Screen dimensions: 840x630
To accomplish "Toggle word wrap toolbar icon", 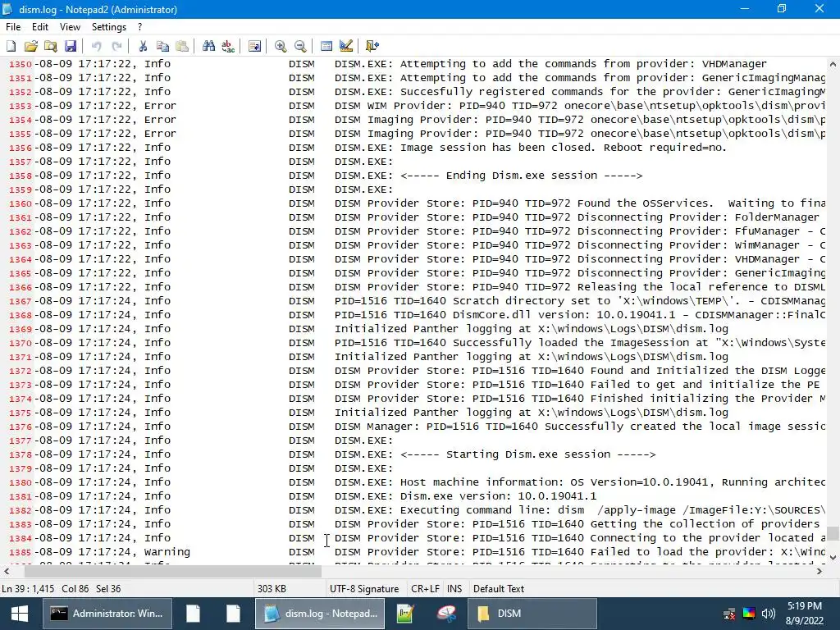I will (254, 46).
